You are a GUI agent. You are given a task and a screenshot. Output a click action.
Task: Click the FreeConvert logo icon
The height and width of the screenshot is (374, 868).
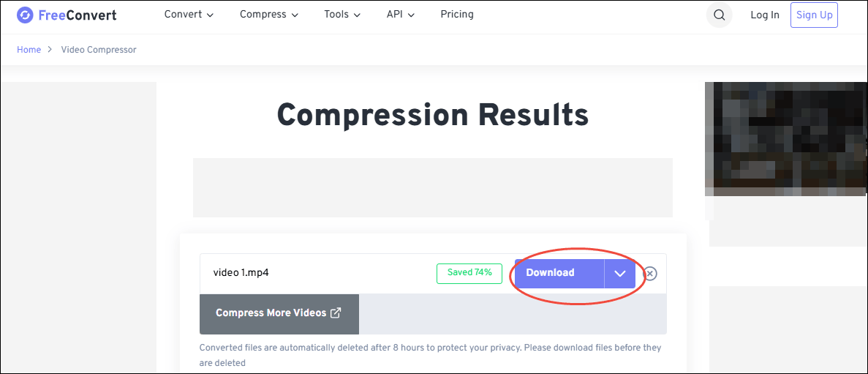[x=25, y=15]
